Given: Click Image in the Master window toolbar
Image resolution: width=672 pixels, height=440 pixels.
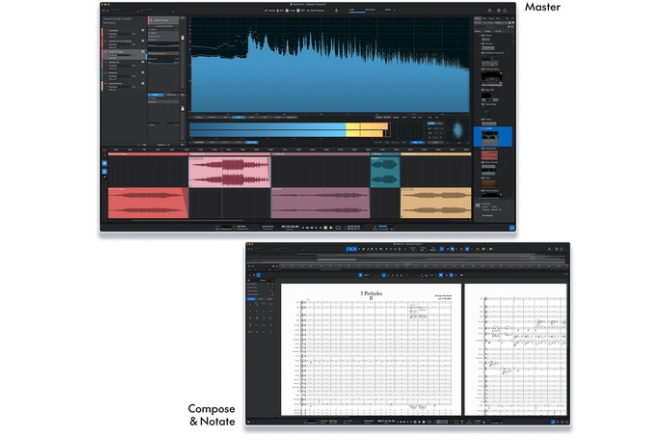Looking at the screenshot, I should tap(291, 10).
